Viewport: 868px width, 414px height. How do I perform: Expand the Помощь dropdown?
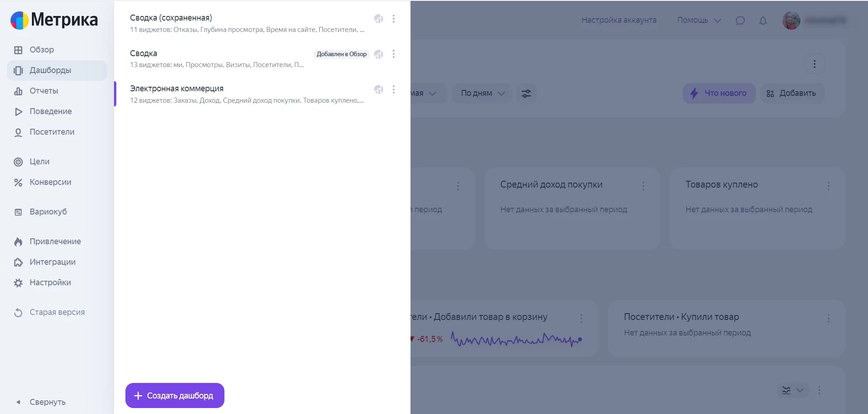[x=699, y=20]
